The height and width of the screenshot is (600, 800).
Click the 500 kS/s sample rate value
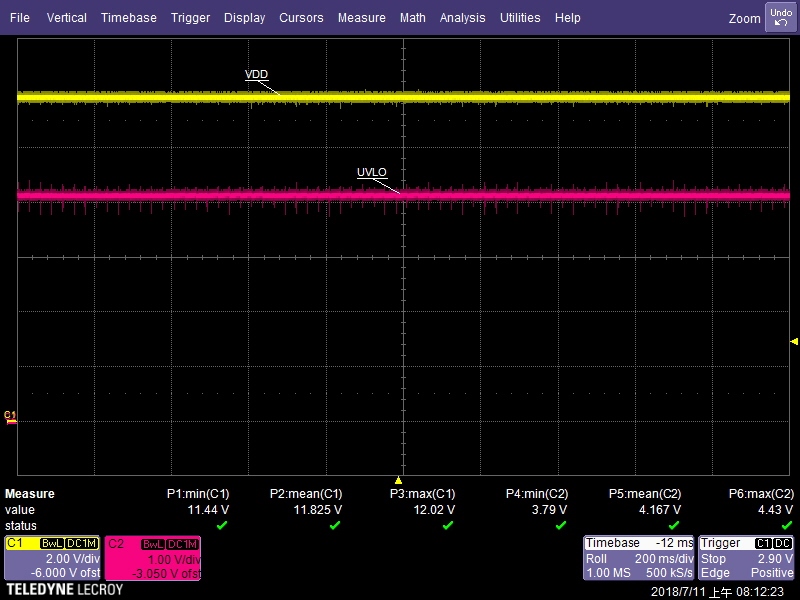click(x=669, y=572)
